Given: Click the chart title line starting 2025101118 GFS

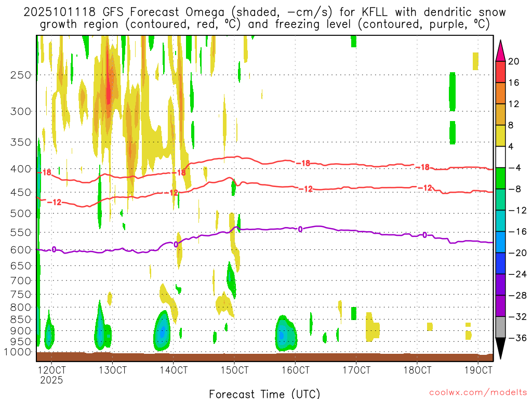Looking at the screenshot, I should (264, 12).
